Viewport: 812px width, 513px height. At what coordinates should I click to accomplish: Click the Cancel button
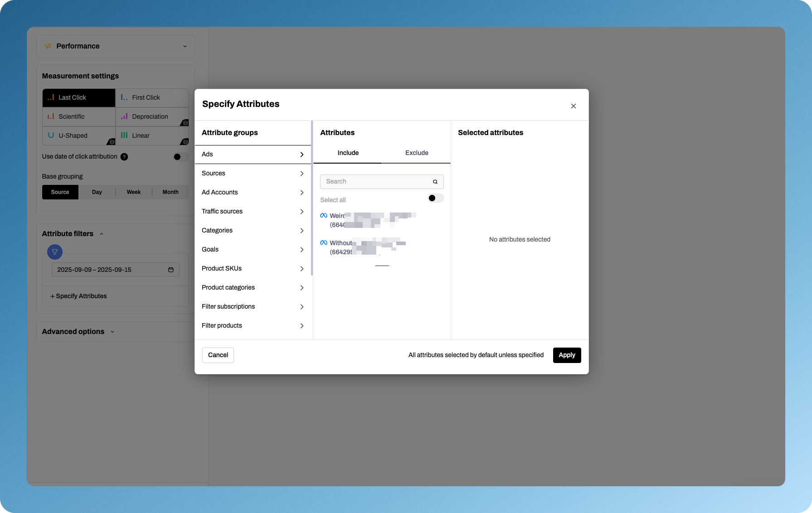click(x=218, y=355)
